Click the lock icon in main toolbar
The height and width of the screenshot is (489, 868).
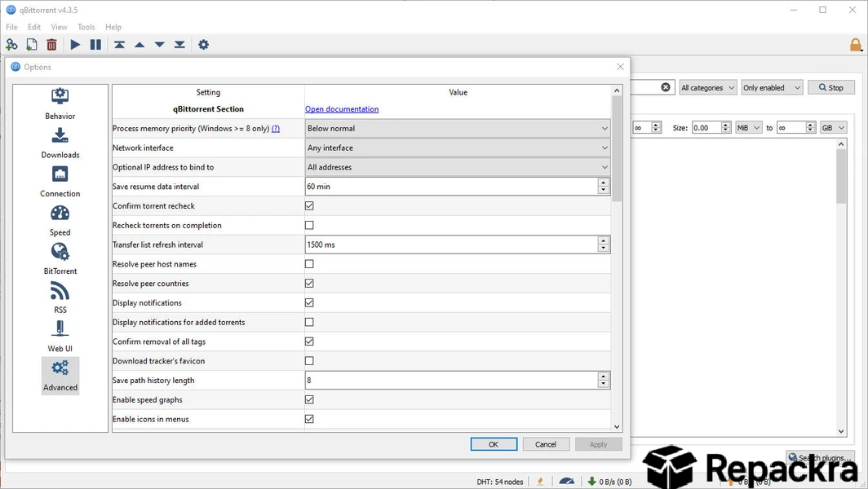pos(856,45)
